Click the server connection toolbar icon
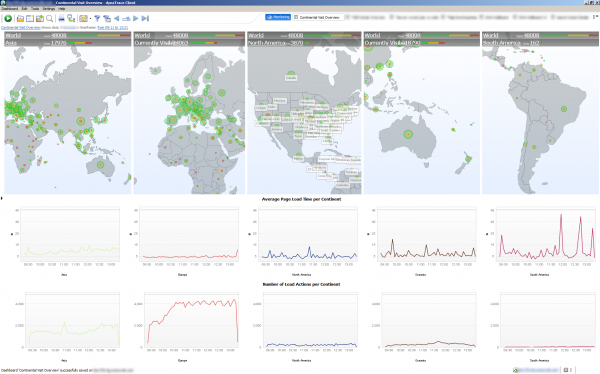 pos(71,18)
